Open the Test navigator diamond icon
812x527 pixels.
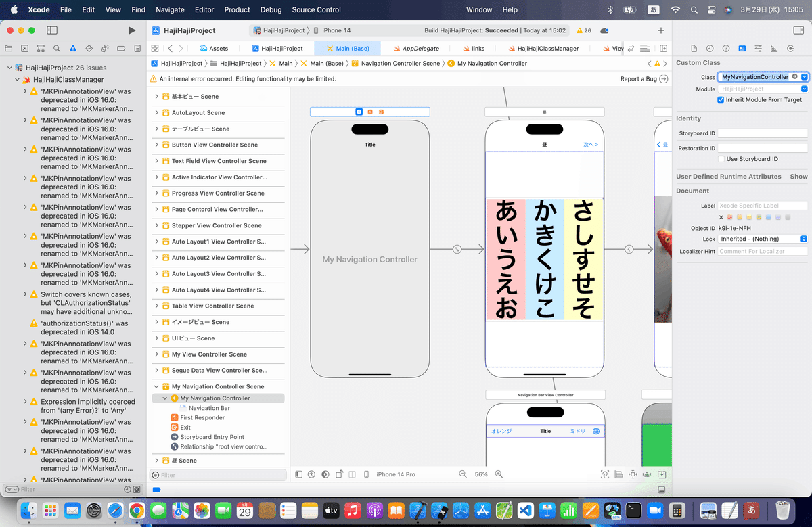[90, 49]
